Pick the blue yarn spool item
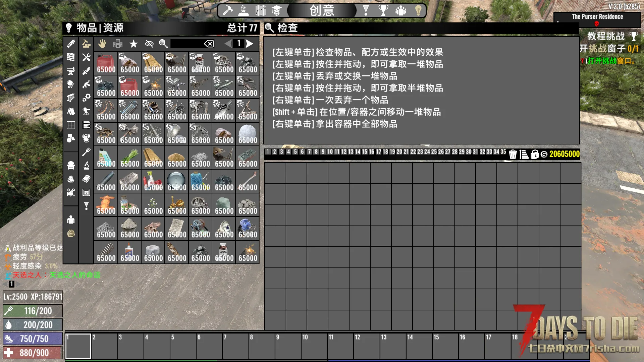 click(201, 181)
